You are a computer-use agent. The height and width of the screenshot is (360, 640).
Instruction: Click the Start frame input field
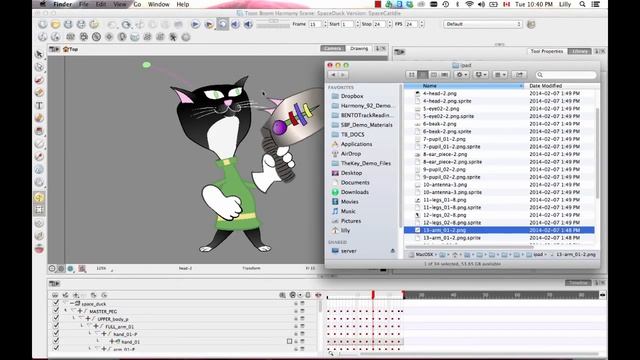click(x=347, y=24)
